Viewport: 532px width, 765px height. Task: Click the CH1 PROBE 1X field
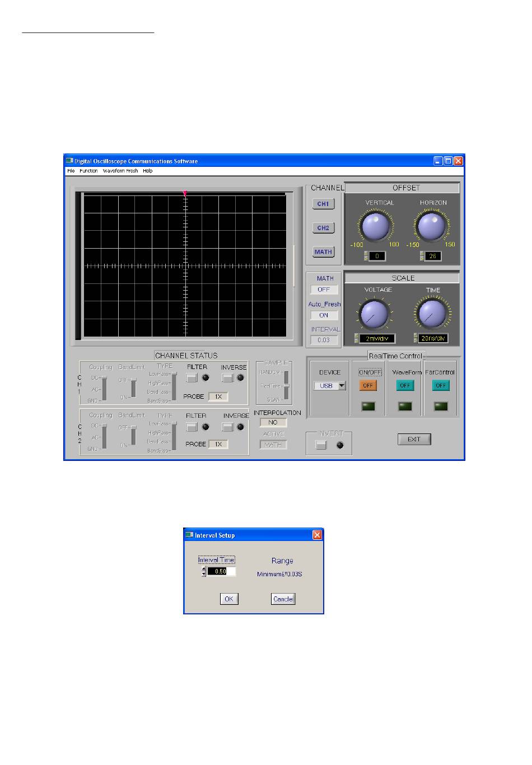(x=218, y=397)
